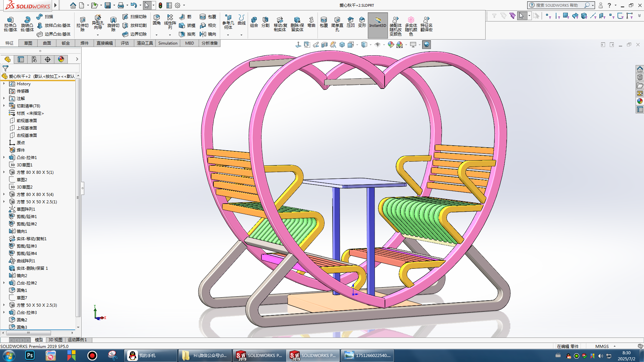Click the Section View icon in heads-up toolbar
The width and height of the screenshot is (644, 362).
point(324,45)
